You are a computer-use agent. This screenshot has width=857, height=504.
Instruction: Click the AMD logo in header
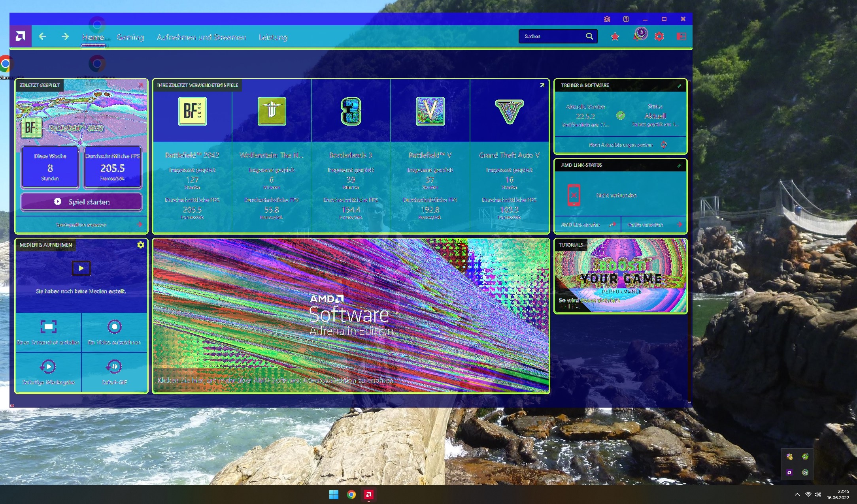(21, 36)
